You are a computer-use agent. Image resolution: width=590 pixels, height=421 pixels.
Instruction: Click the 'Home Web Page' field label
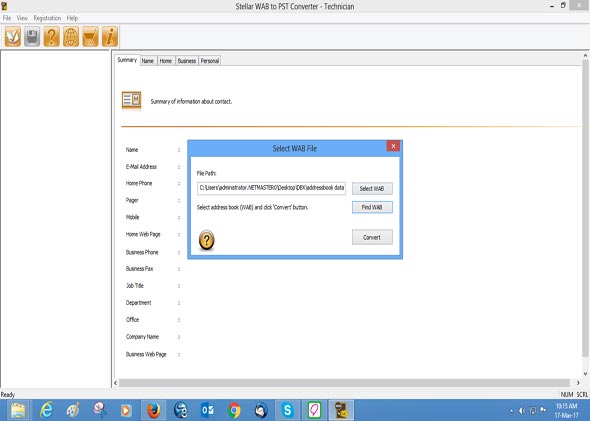(143, 234)
